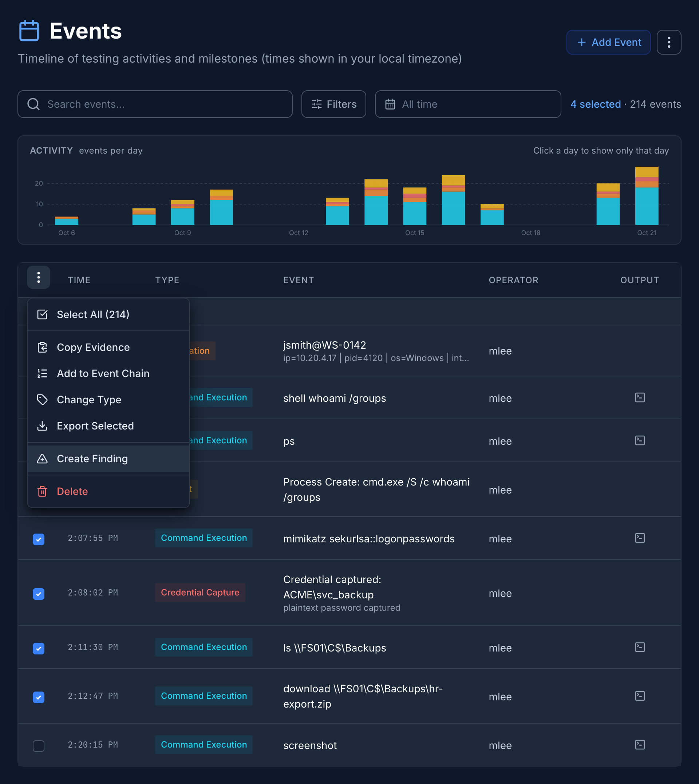Focus the Search events field
Image resolution: width=699 pixels, height=784 pixels.
point(155,104)
